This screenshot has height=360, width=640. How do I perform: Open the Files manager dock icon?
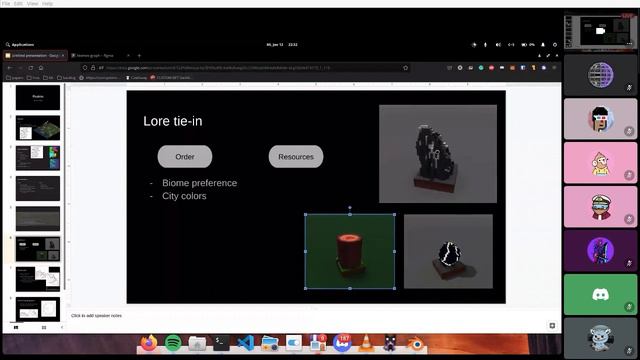pos(197,343)
